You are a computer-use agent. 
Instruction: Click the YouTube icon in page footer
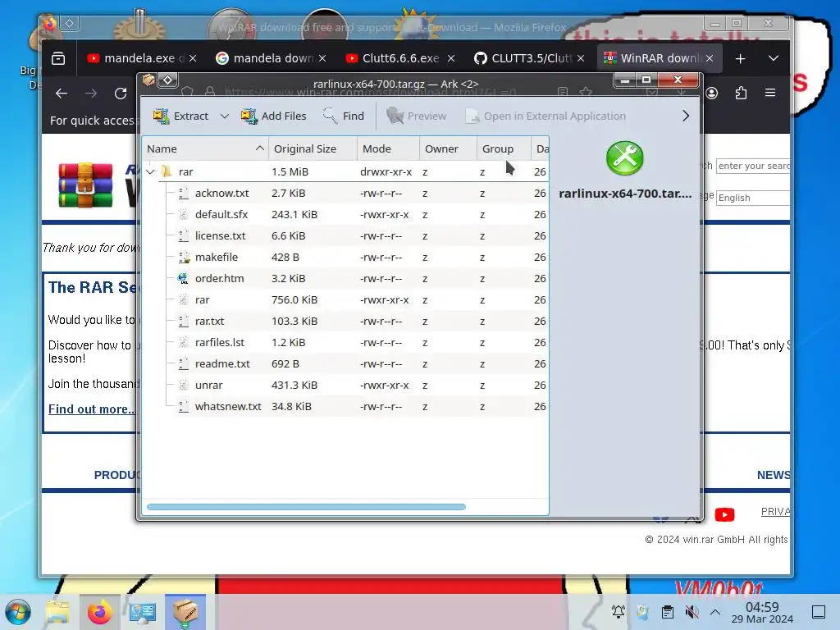point(724,515)
